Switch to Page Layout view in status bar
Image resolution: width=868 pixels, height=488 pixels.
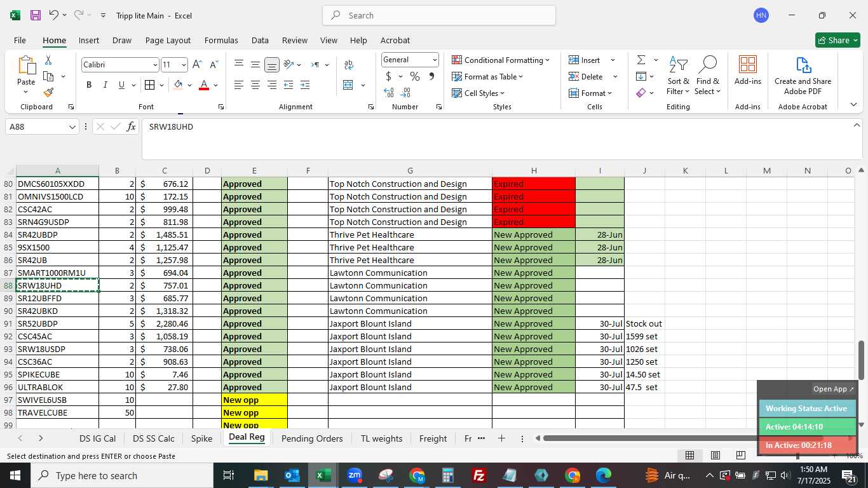coord(715,455)
